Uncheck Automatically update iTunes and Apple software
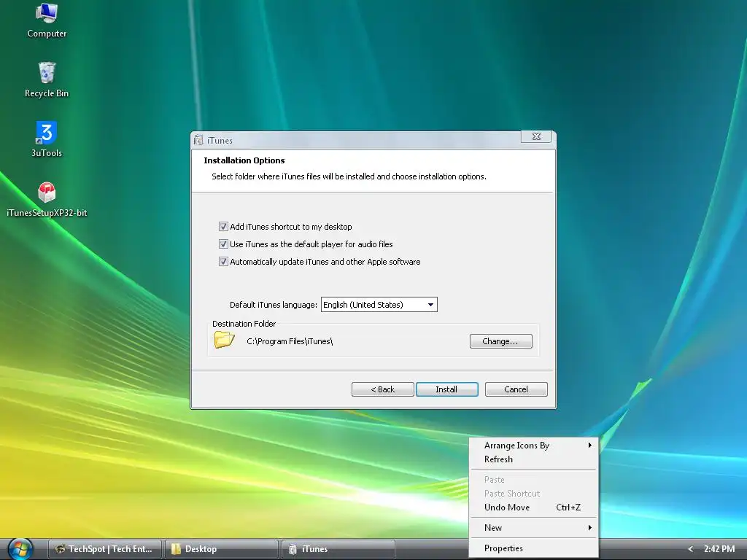 point(223,262)
